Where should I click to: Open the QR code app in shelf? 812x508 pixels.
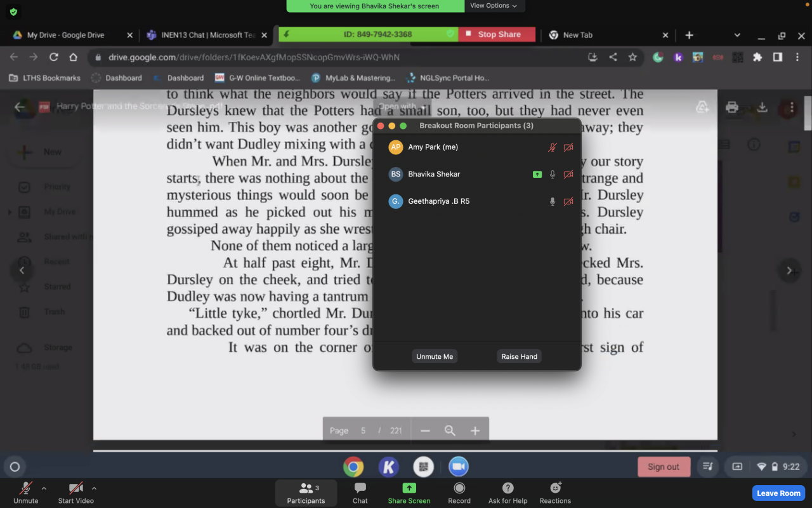pyautogui.click(x=423, y=467)
